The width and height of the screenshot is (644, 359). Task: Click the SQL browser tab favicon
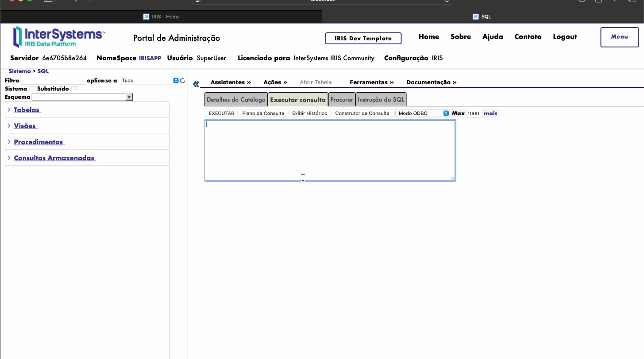pos(476,17)
